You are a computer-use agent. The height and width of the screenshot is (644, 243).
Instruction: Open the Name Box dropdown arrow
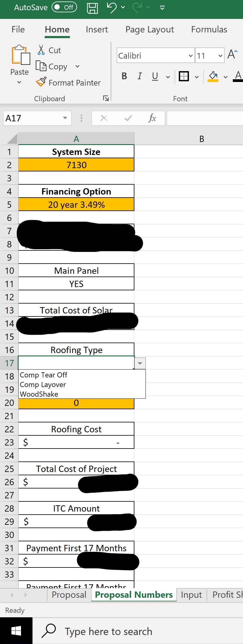[65, 118]
